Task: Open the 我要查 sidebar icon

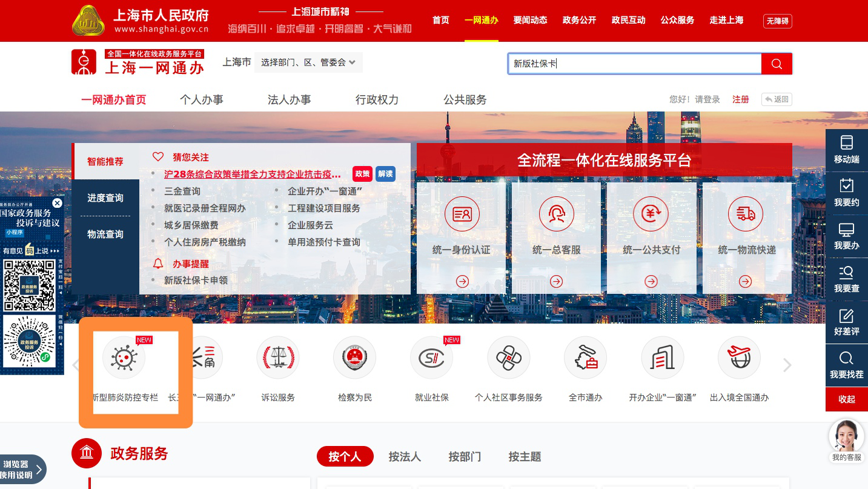Action: coord(847,279)
